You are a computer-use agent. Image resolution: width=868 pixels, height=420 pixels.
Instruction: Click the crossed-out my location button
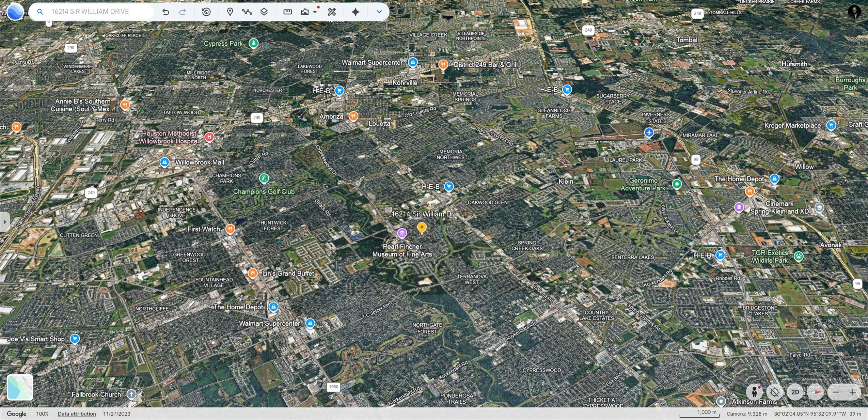pyautogui.click(x=774, y=392)
